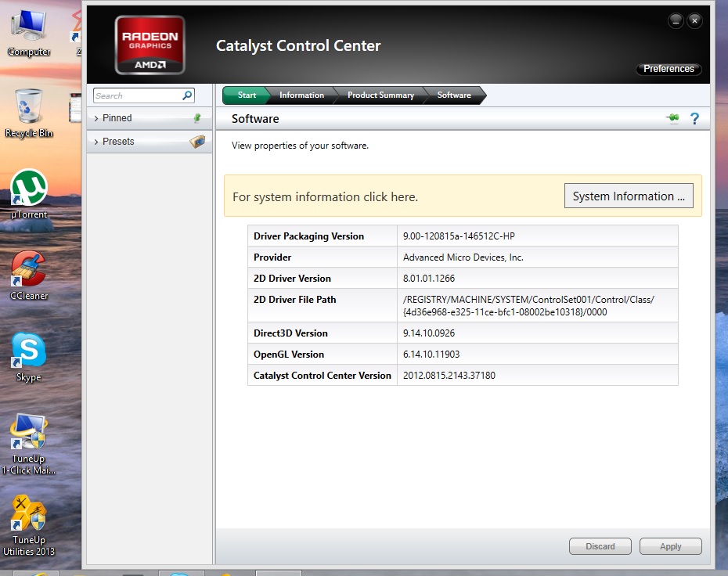This screenshot has width=728, height=576.
Task: Click the green pin icon beside Pinned
Action: click(x=197, y=118)
